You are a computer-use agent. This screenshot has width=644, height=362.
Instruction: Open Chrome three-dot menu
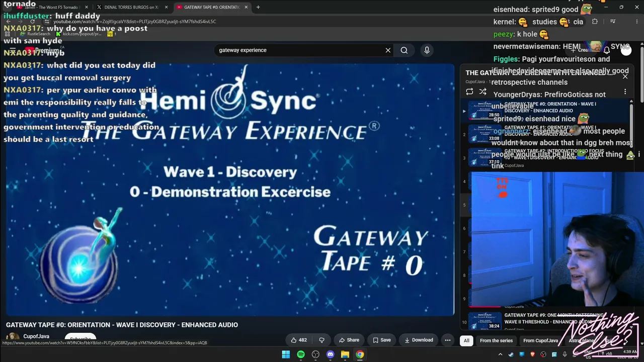(x=636, y=22)
